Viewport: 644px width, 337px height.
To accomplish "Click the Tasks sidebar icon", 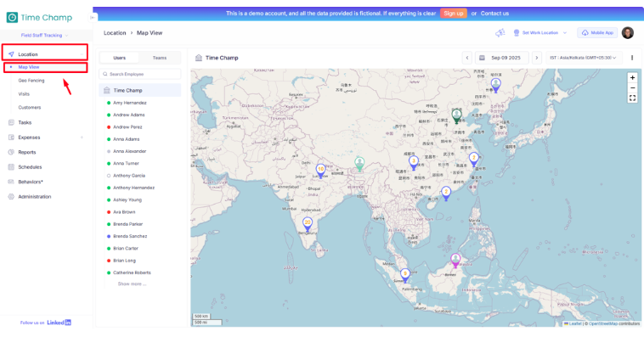I will 11,122.
